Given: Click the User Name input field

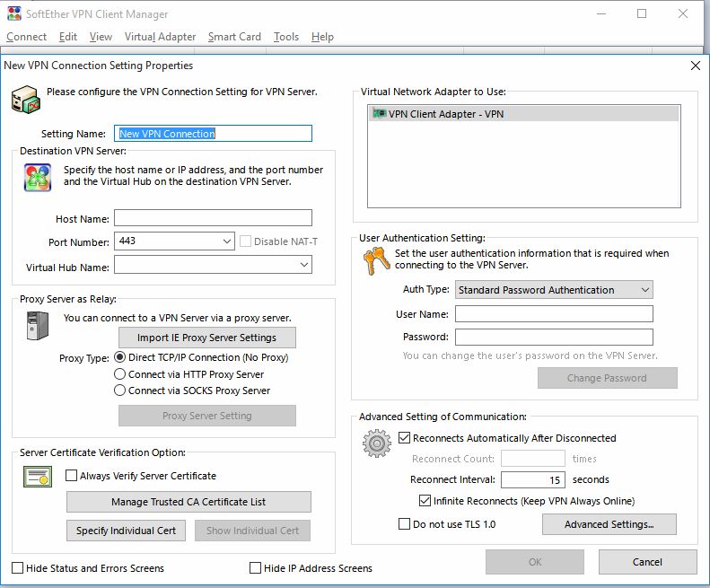Looking at the screenshot, I should 554,313.
